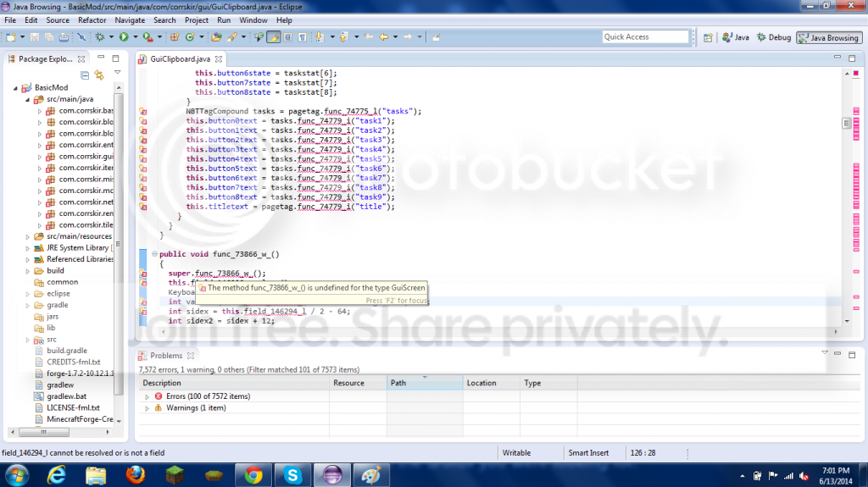Viewport: 868px width, 487px height.
Task: Click the New Java Class toolbar icon
Action: [189, 37]
